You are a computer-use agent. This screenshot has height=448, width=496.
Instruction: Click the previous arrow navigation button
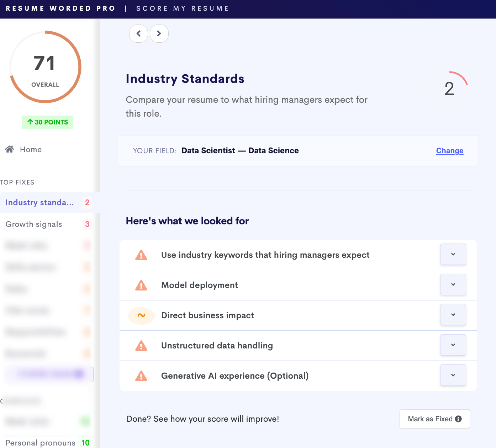(x=138, y=34)
